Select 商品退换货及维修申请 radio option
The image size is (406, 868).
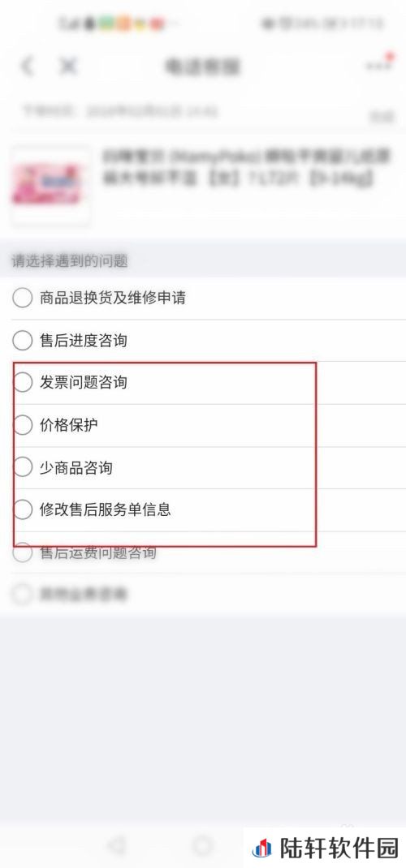tap(203, 299)
